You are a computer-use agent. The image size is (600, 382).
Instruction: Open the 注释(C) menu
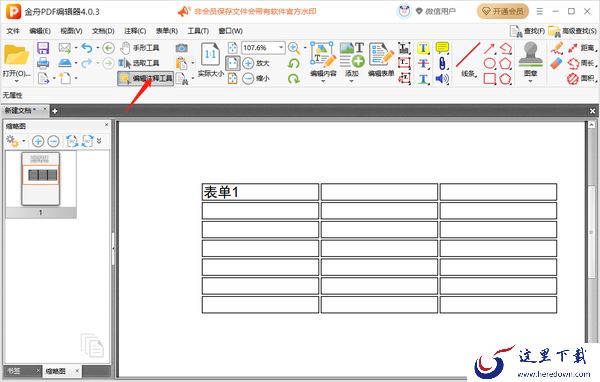[x=135, y=31]
